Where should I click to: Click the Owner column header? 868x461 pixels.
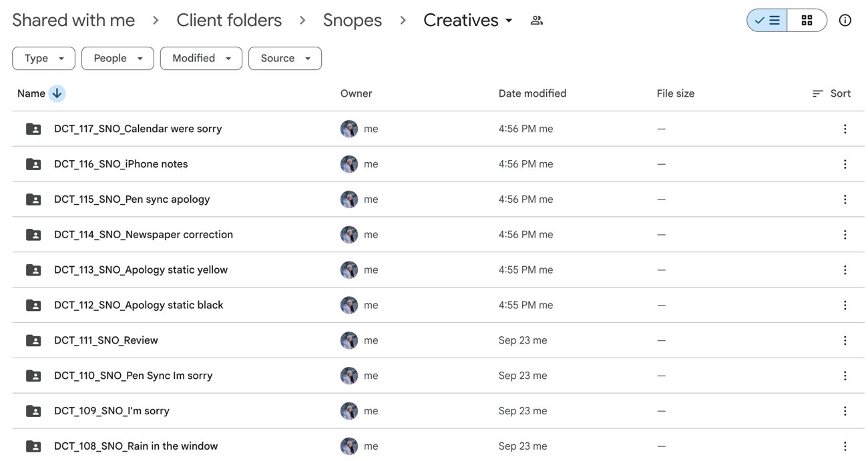pos(357,93)
